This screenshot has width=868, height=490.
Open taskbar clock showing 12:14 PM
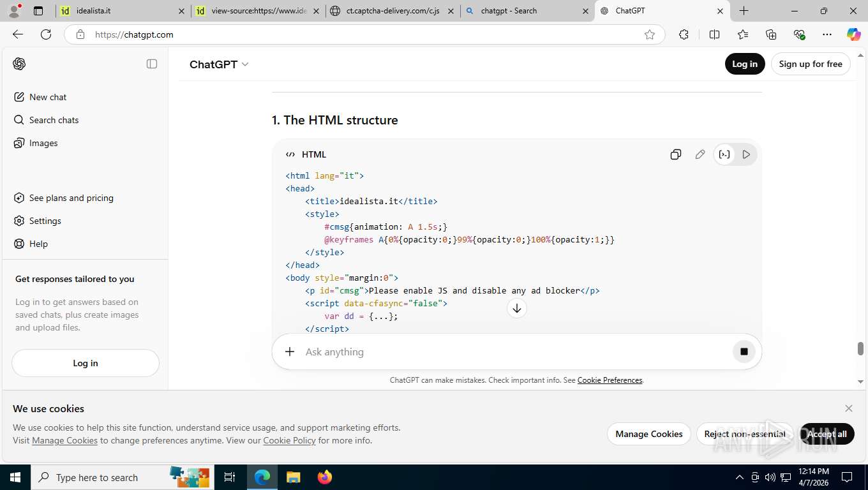pyautogui.click(x=813, y=477)
